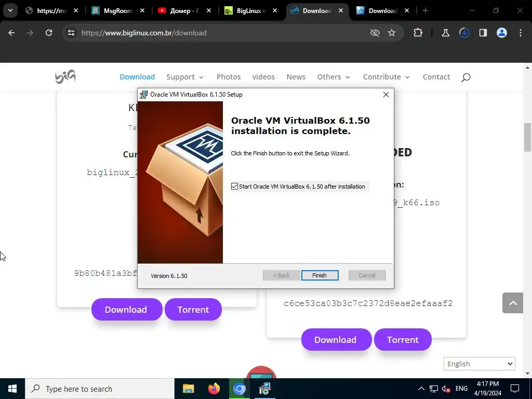Viewport: 532px width, 399px height.
Task: Open a new browser tab
Action: click(425, 11)
